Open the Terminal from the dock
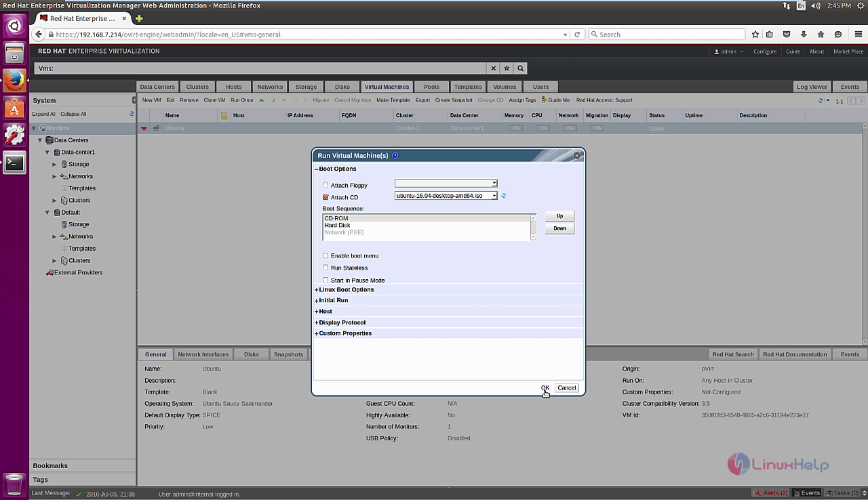Viewport: 868px width, 500px height. [14, 163]
